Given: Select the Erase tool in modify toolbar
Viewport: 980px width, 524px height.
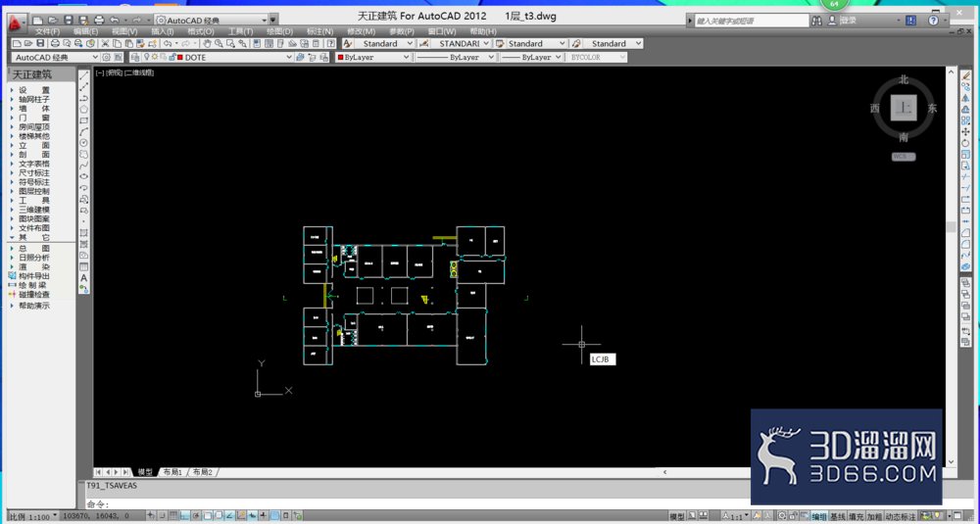Looking at the screenshot, I should point(966,75).
